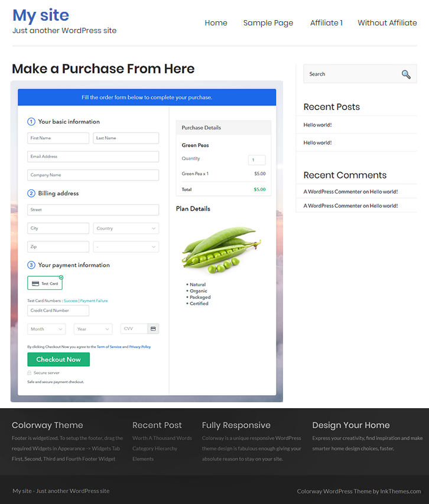Screen dimensions: 429x504
Task: Click the InkThemes.com footer credit link
Action: click(x=401, y=491)
